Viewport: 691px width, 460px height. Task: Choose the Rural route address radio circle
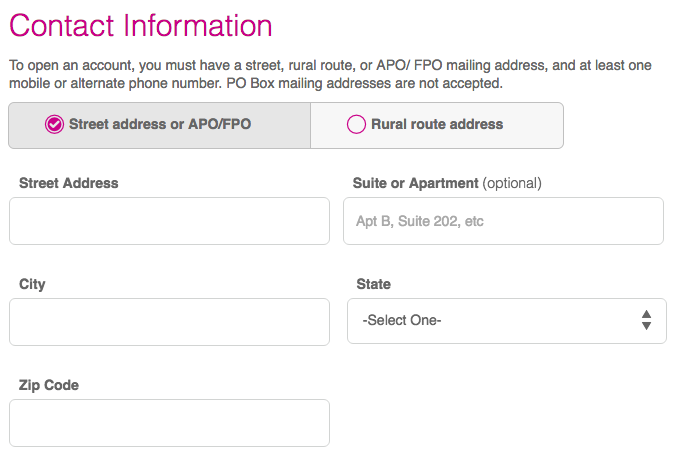356,124
